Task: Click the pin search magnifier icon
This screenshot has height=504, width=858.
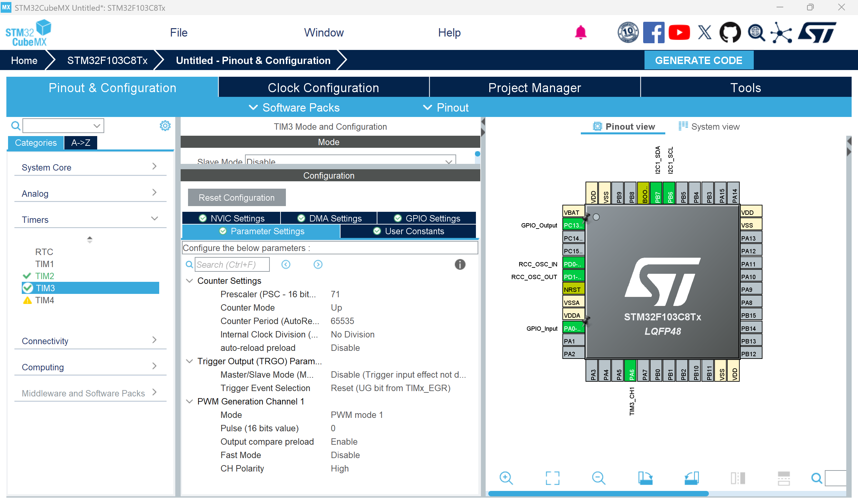Action: pos(817,479)
